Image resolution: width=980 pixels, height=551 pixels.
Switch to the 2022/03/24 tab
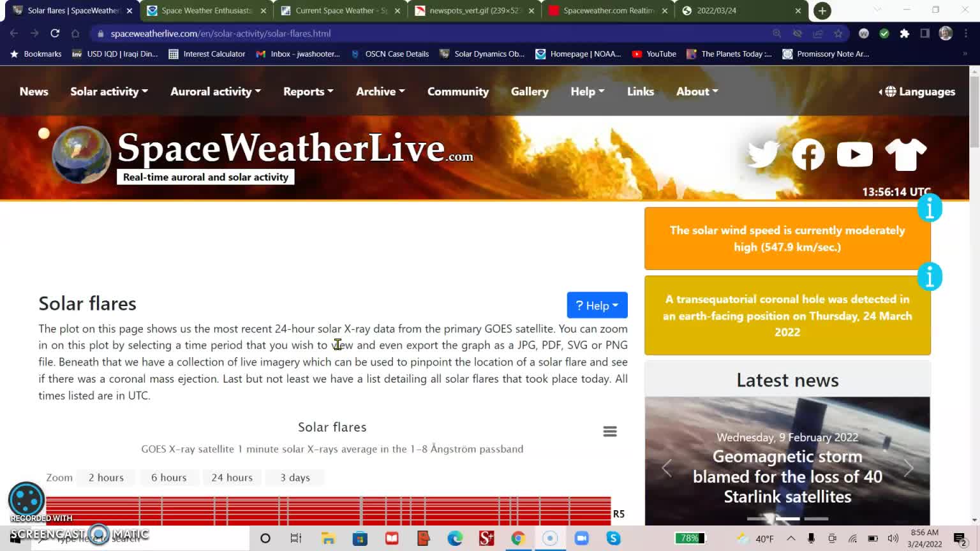[x=743, y=11]
